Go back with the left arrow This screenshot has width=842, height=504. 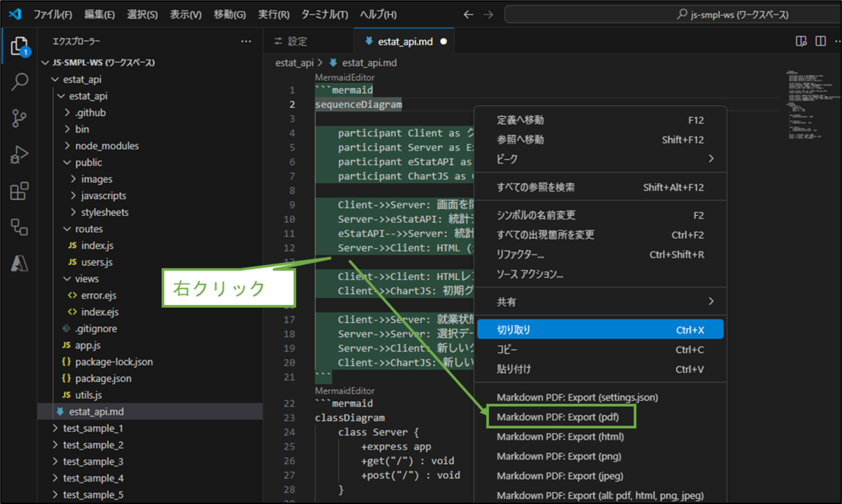pos(469,14)
